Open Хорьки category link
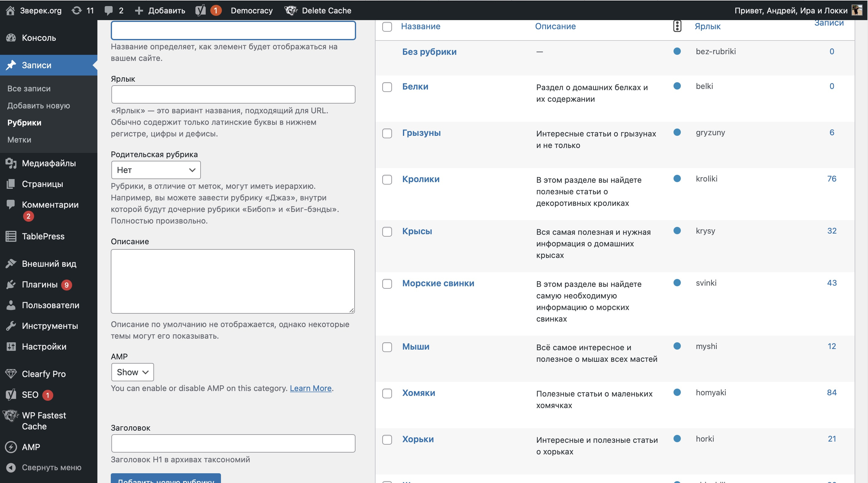The image size is (868, 483). coord(418,439)
